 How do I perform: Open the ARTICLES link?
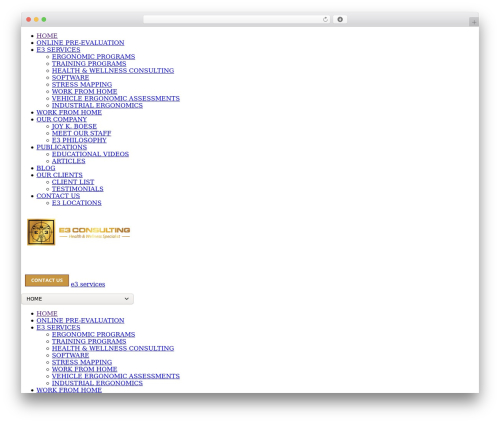click(x=69, y=161)
